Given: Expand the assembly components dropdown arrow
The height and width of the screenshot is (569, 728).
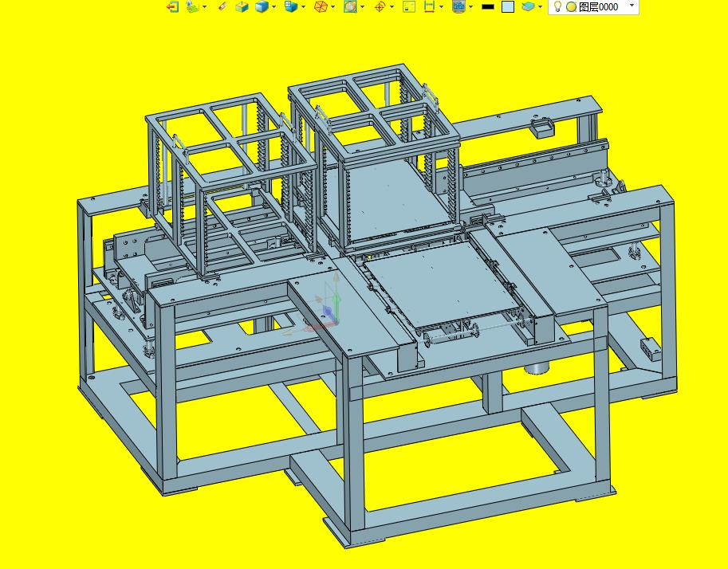Looking at the screenshot, I should point(470,6).
